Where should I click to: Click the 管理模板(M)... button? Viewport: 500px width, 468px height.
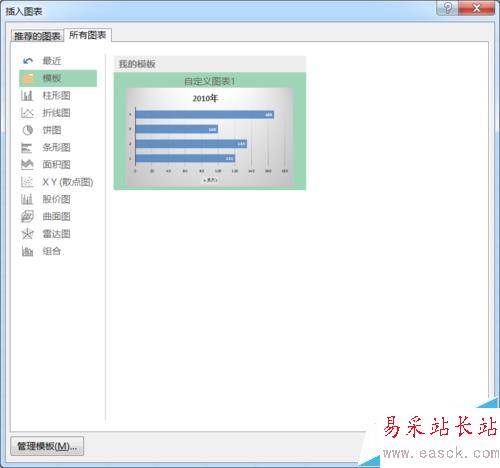pos(47,446)
